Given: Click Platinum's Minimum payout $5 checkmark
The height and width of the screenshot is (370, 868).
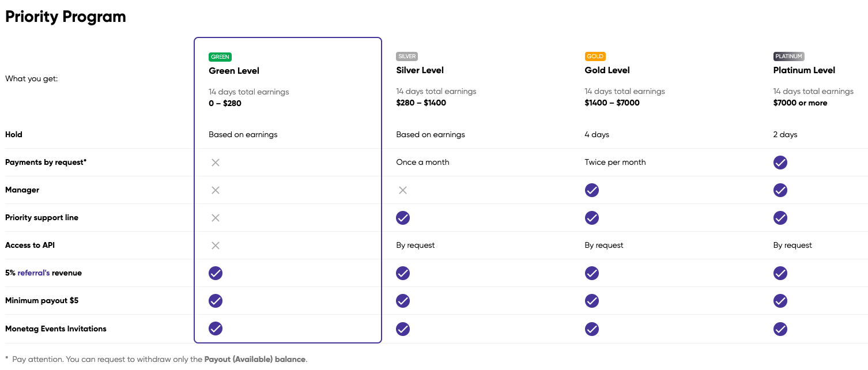Looking at the screenshot, I should click(780, 301).
